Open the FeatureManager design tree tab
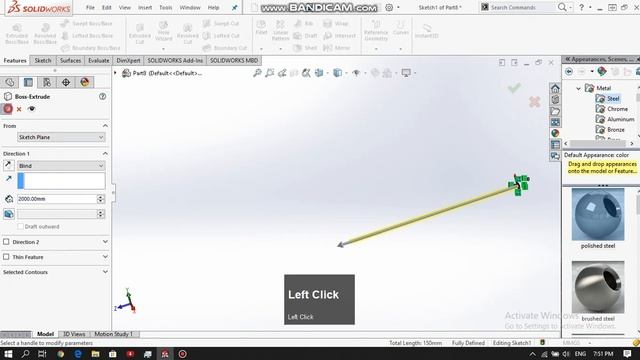Viewport: 640px width, 360px height. pos(10,82)
